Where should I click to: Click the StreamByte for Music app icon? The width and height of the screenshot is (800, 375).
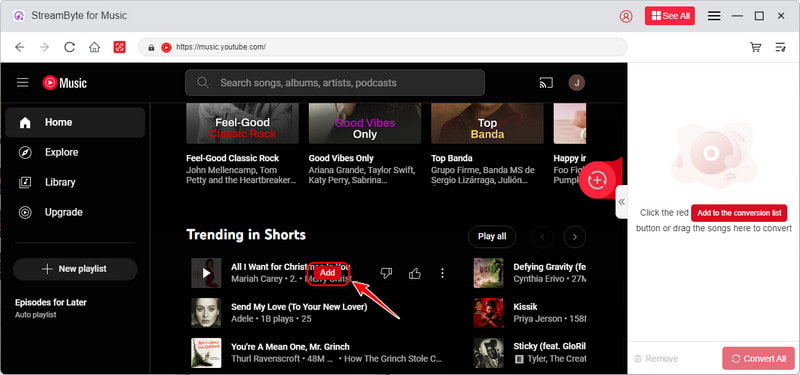(x=19, y=16)
